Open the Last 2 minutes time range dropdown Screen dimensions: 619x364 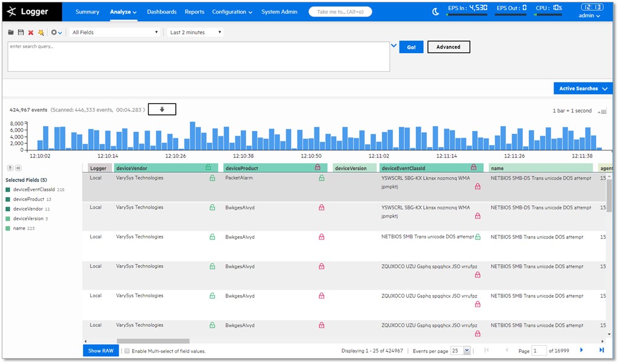pyautogui.click(x=195, y=32)
